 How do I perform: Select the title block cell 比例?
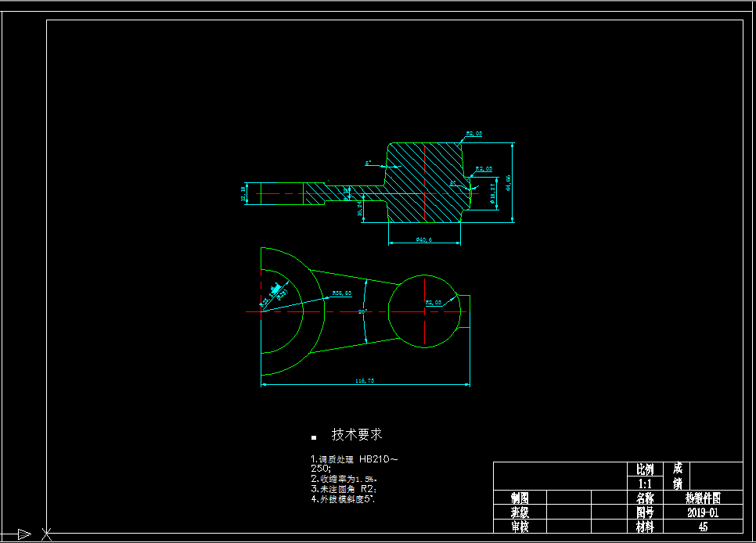[645, 469]
